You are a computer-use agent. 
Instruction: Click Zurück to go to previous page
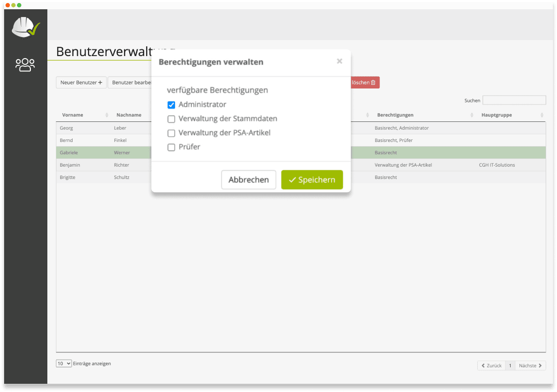pyautogui.click(x=491, y=366)
